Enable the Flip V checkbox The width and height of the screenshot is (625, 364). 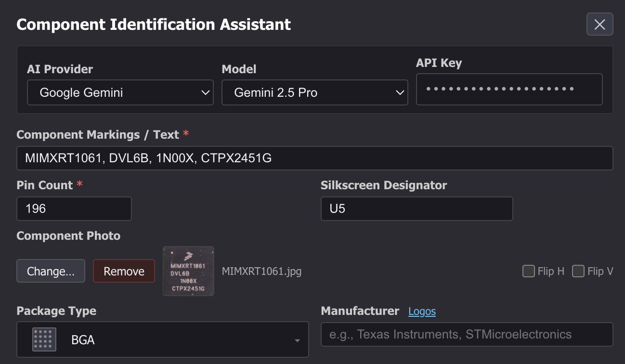click(577, 271)
